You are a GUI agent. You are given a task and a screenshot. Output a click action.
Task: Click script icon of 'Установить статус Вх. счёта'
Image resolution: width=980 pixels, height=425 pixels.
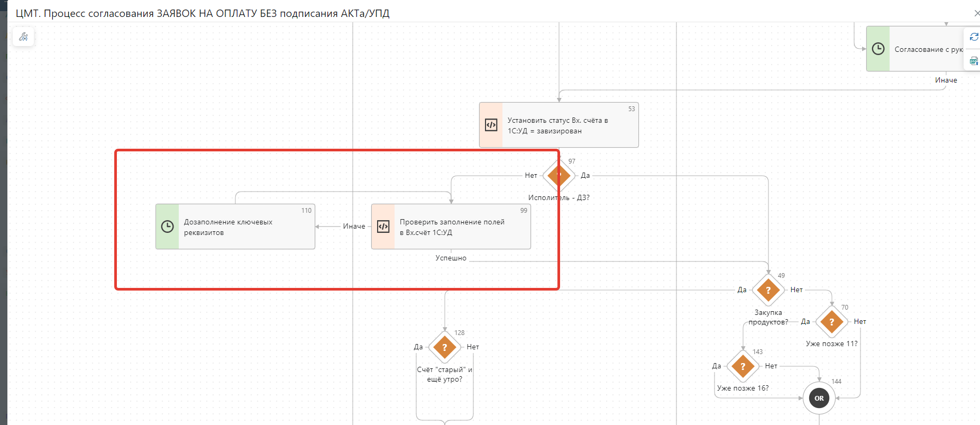tap(491, 125)
